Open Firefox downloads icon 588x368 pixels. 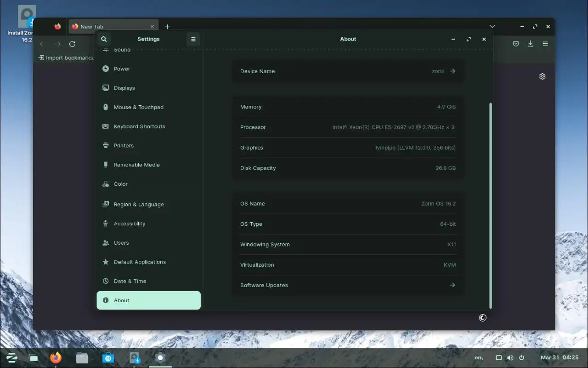pyautogui.click(x=531, y=44)
